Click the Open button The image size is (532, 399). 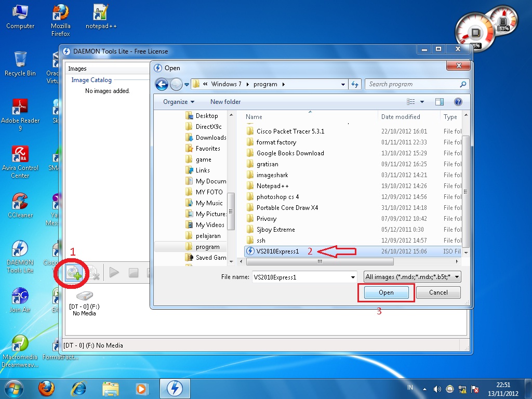pos(385,292)
